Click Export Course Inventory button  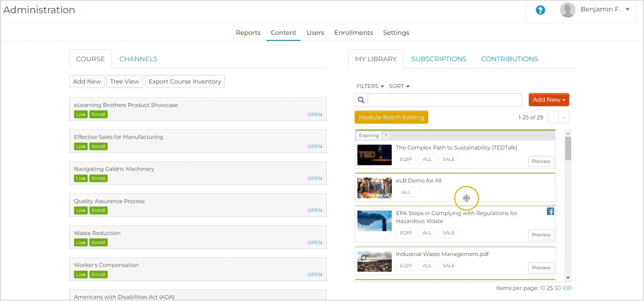click(x=185, y=82)
